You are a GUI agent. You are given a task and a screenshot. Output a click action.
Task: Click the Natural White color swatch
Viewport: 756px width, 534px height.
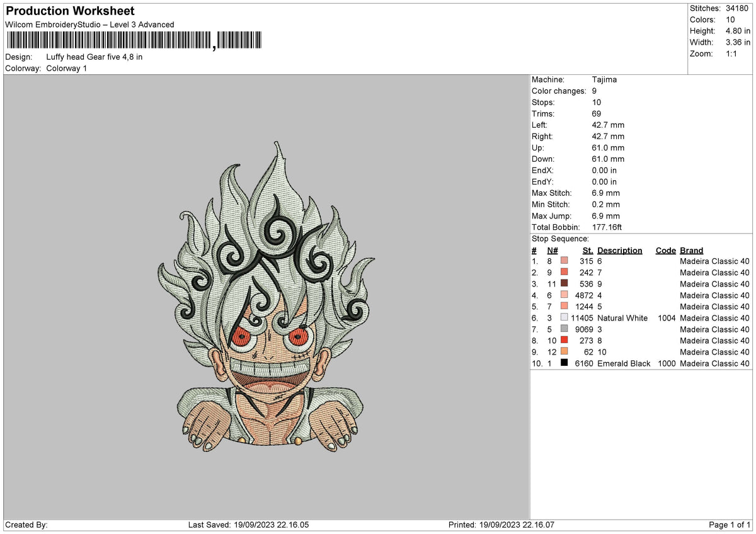(x=563, y=318)
